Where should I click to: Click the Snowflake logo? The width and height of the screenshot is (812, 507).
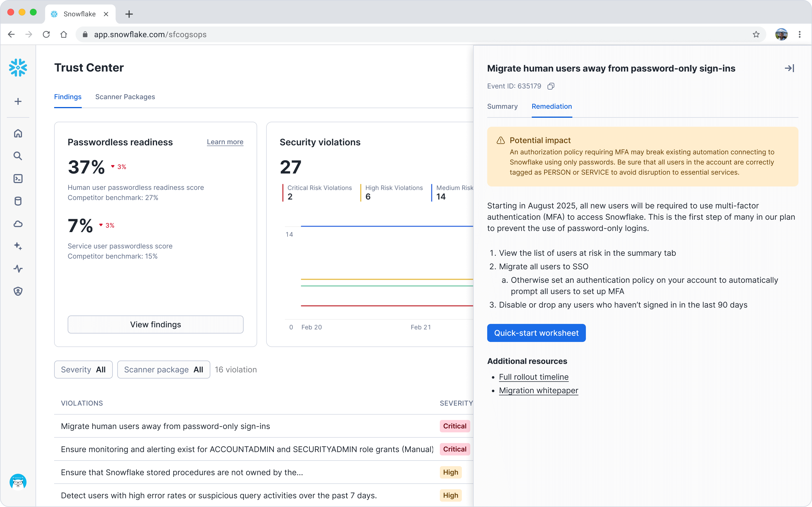[18, 67]
